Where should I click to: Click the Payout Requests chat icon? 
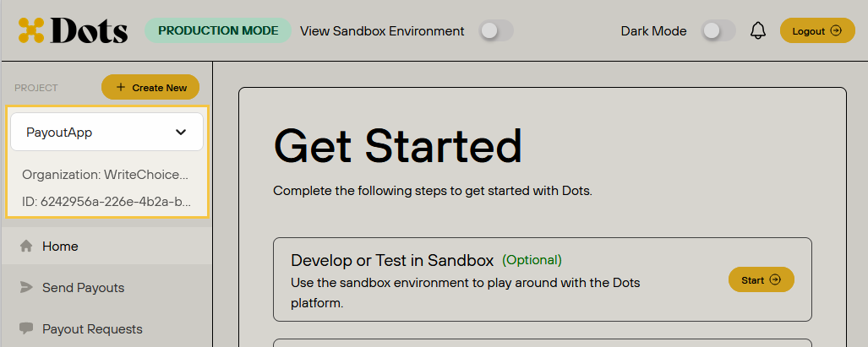[26, 328]
